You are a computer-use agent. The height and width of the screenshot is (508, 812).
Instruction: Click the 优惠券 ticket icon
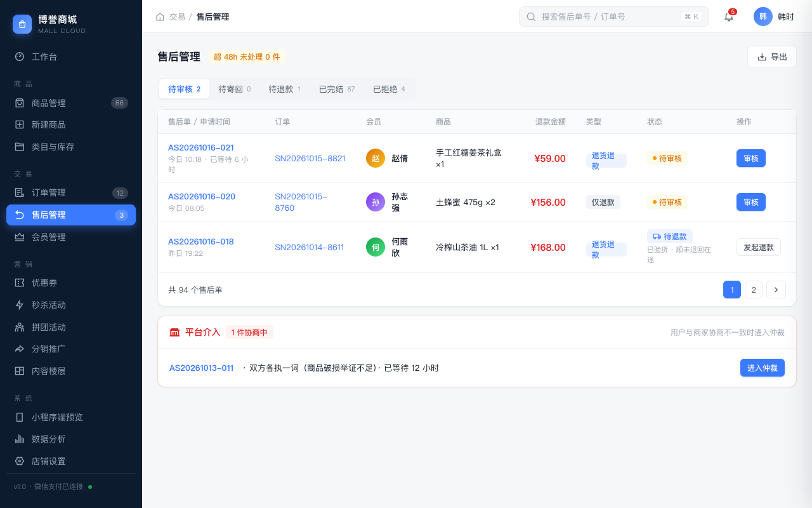point(20,283)
